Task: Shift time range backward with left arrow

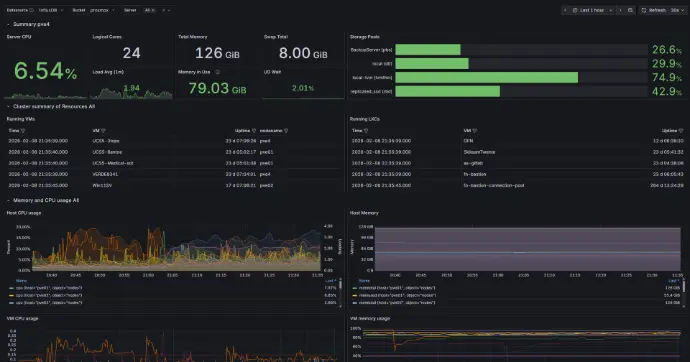Action: pyautogui.click(x=565, y=10)
